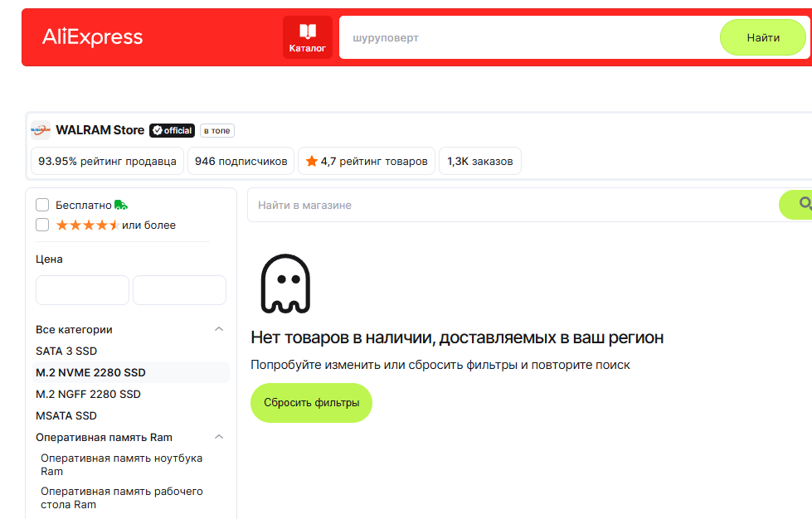Screen dimensions: 812x519
Task: Click the 1,3К заказов chip
Action: coord(480,161)
